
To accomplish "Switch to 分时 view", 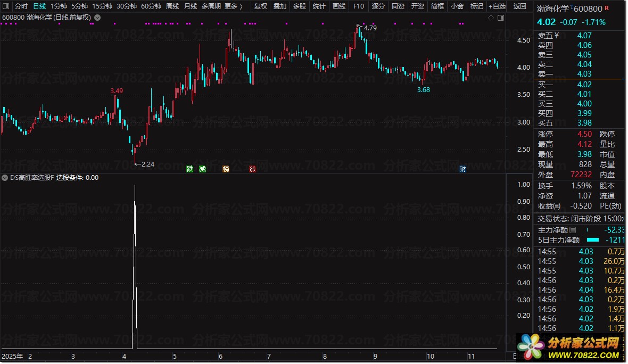I will click(21, 6).
